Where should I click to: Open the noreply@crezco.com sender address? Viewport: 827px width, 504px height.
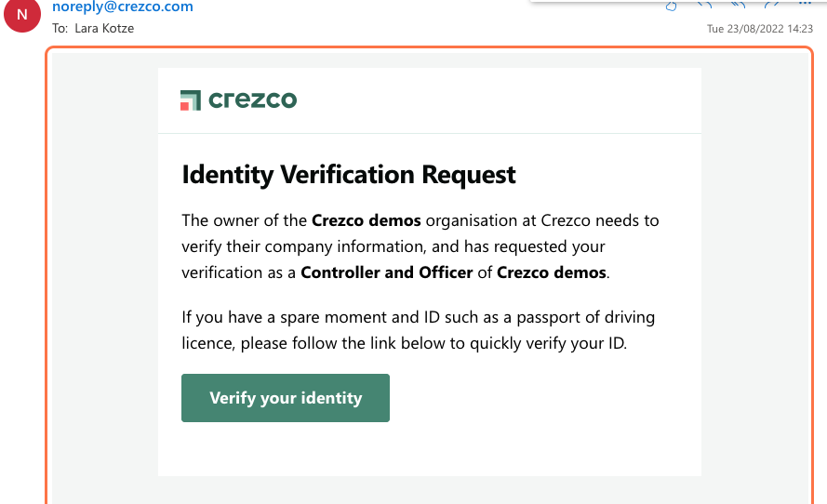coord(123,7)
